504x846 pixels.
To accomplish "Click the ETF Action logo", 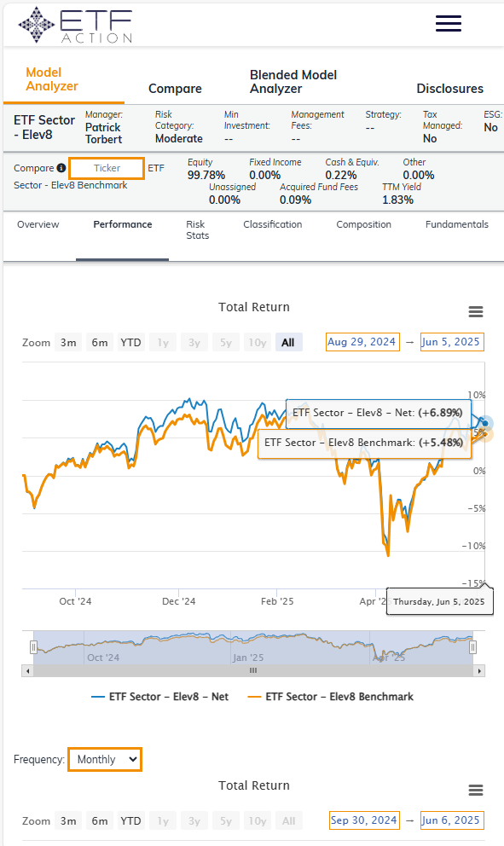I will [x=75, y=25].
